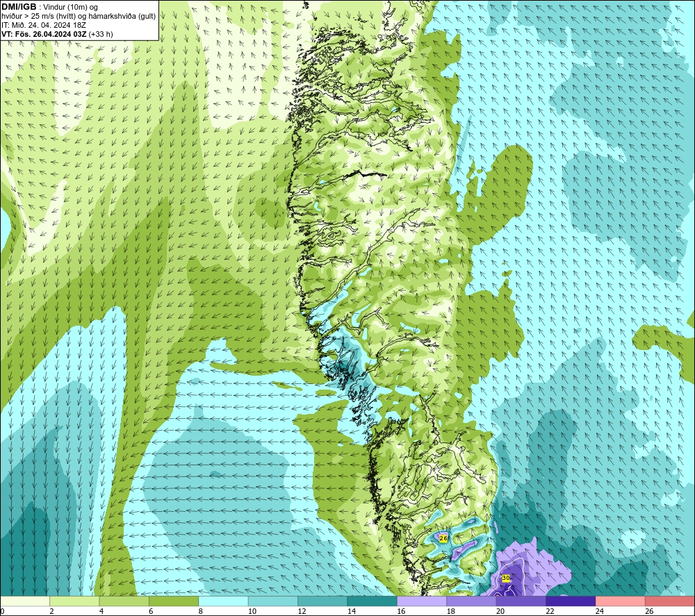Click the scale label 20
Image resolution: width=695 pixels, height=616 pixels.
click(x=500, y=611)
